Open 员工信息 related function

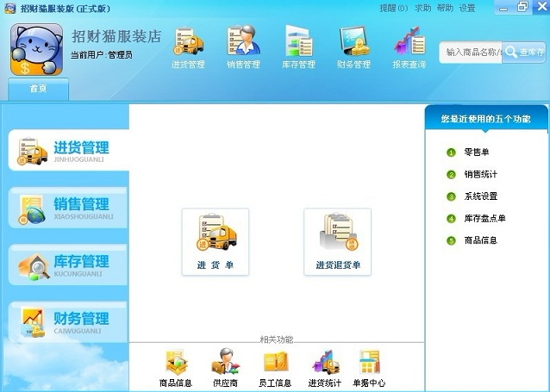click(275, 368)
